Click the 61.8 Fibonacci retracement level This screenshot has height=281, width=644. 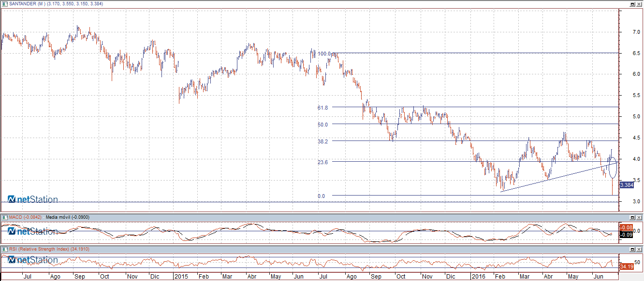[x=323, y=108]
